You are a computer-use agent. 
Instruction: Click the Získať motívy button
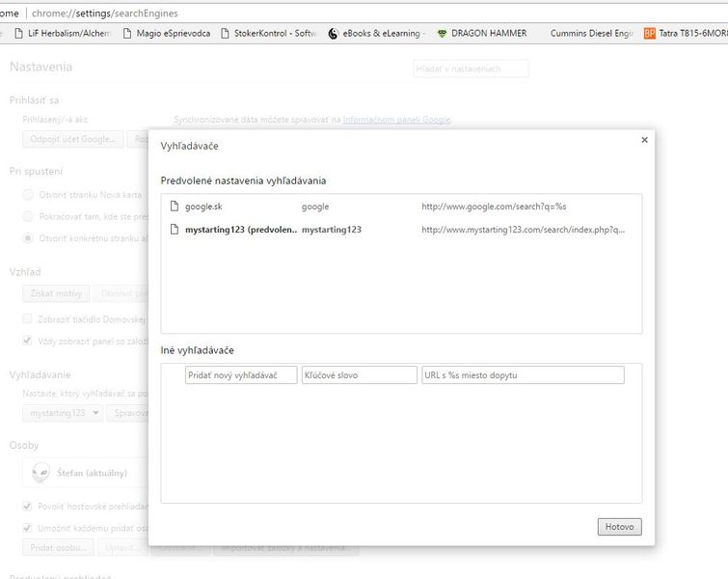(x=56, y=293)
